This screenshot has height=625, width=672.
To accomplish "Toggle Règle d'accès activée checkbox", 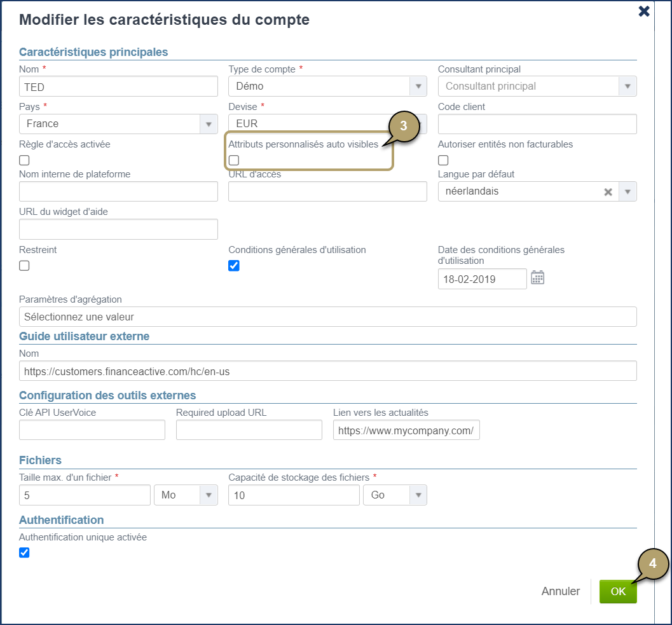I will [x=24, y=160].
